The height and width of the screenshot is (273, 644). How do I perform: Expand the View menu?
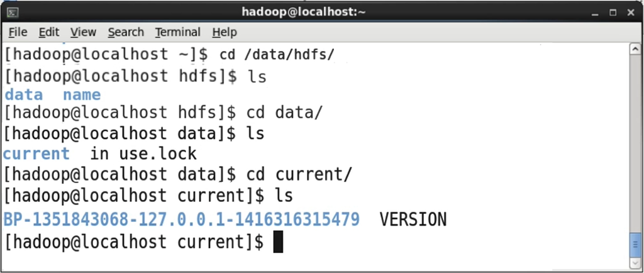[x=83, y=32]
